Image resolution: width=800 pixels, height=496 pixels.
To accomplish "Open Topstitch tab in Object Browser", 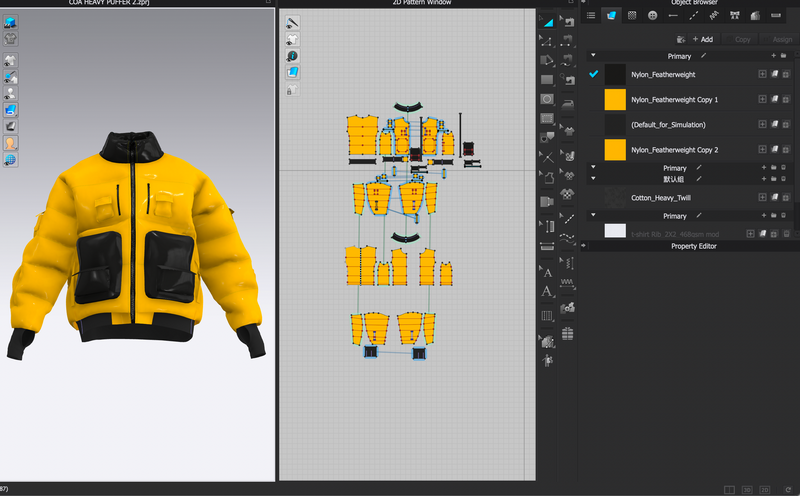I will 693,15.
